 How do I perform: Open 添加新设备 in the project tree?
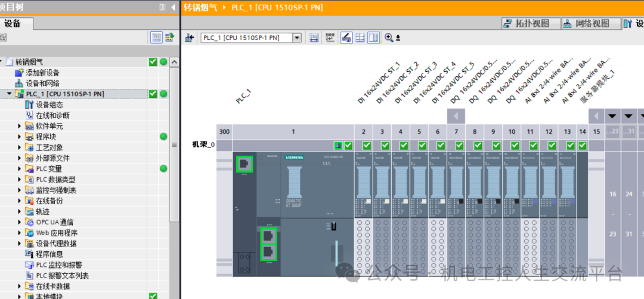42,73
